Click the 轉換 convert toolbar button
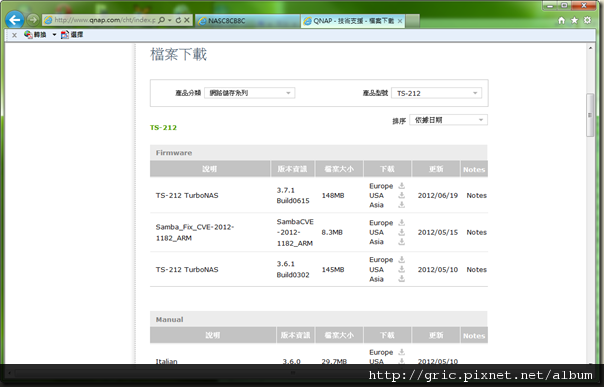The image size is (604, 387). tap(35, 35)
